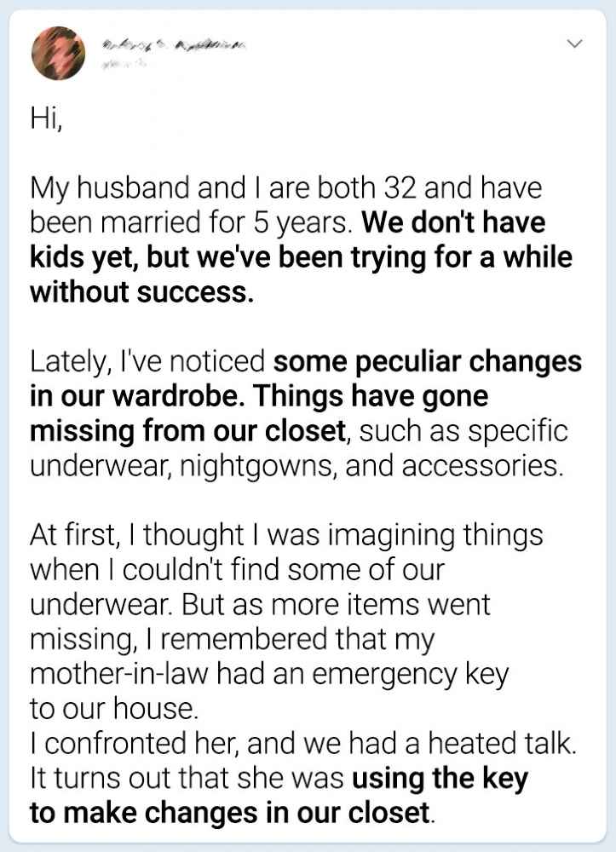The image size is (616, 852).
Task: Click the text "Lately, I've noticed"
Action: click(147, 362)
